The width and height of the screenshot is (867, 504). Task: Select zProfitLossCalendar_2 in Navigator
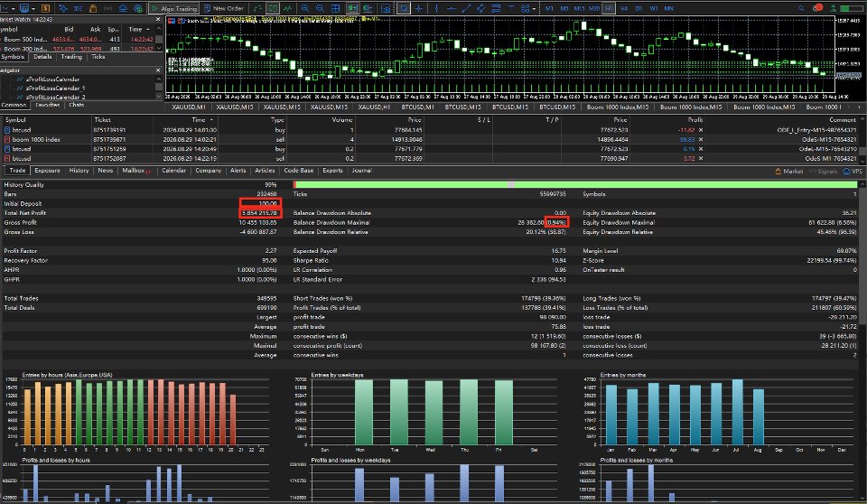(55, 97)
